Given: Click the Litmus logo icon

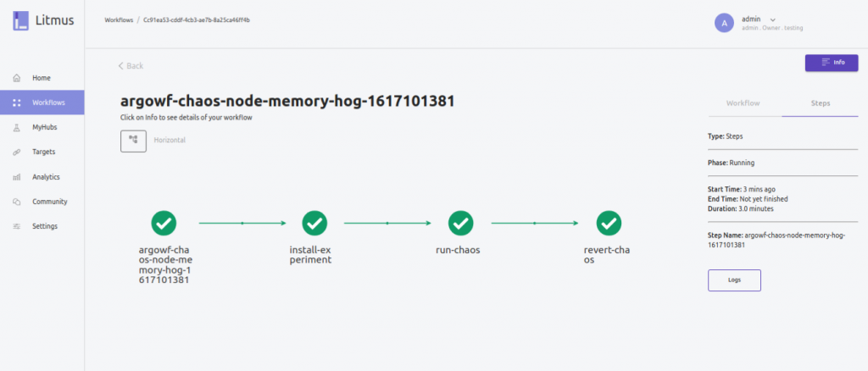Looking at the screenshot, I should pos(21,21).
